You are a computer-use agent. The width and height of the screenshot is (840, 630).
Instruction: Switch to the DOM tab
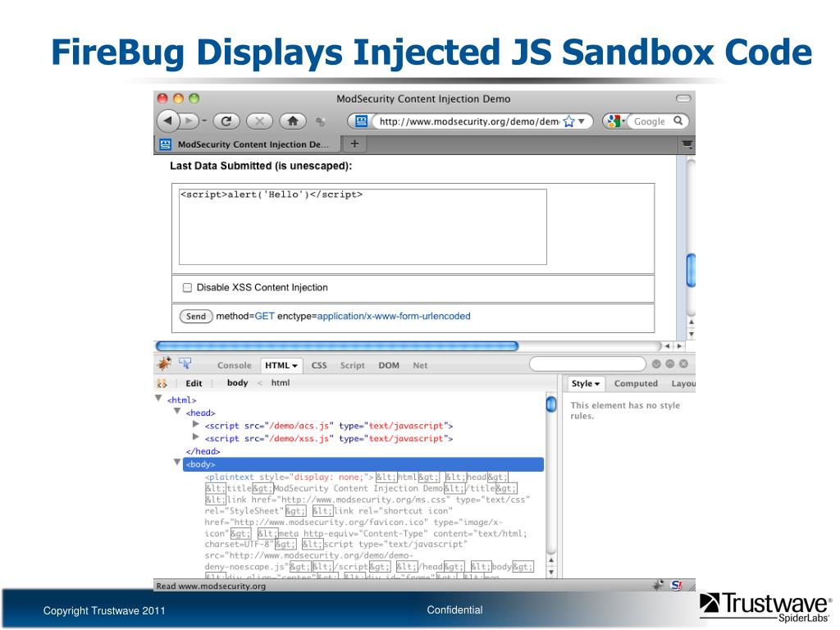click(x=389, y=365)
